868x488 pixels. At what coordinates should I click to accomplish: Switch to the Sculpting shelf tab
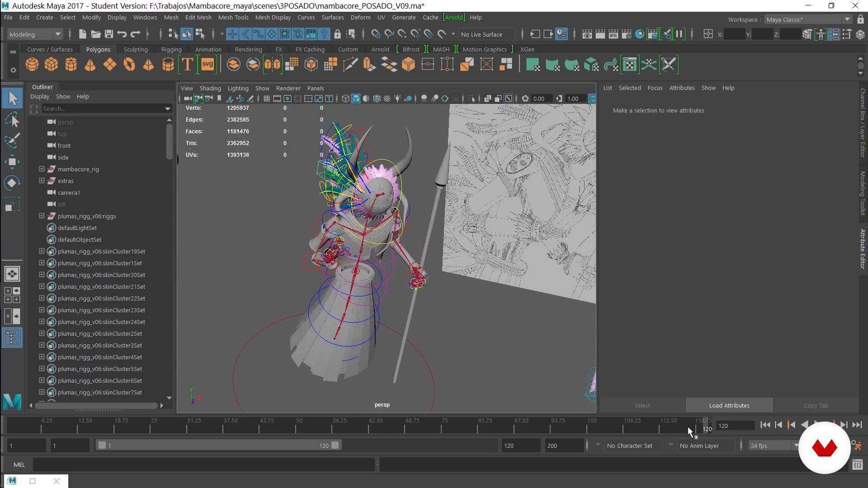tap(136, 49)
